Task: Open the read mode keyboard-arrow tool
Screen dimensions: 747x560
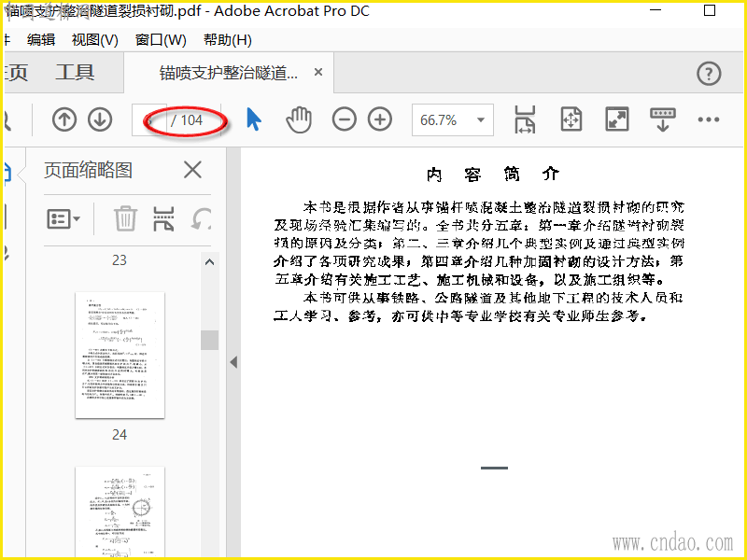Action: (663, 119)
